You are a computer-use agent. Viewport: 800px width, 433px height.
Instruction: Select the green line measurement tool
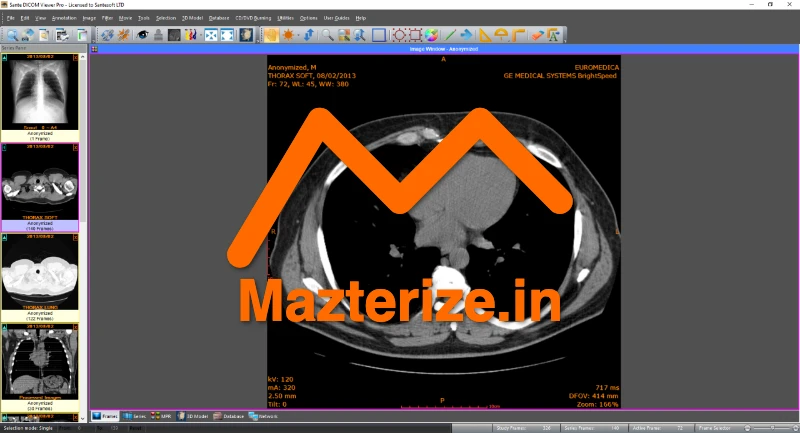tap(449, 35)
